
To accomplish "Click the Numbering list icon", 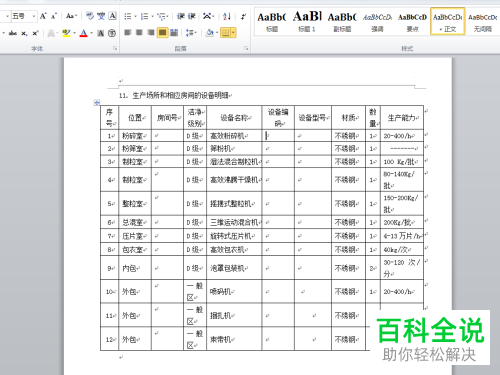I will coord(144,16).
